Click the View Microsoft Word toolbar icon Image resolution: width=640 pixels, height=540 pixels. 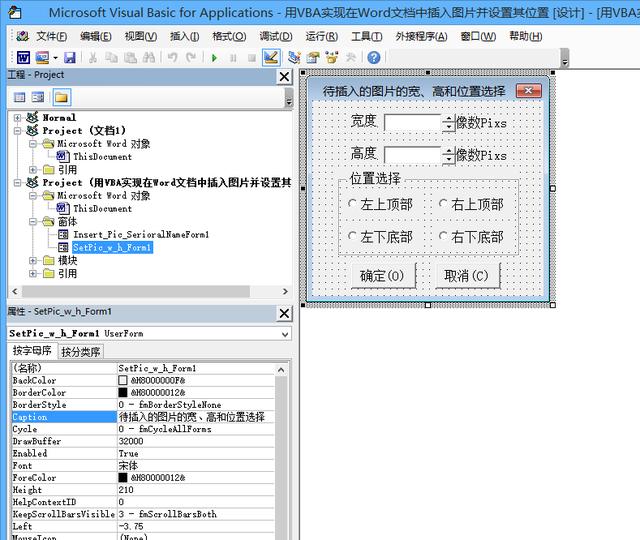pyautogui.click(x=23, y=58)
